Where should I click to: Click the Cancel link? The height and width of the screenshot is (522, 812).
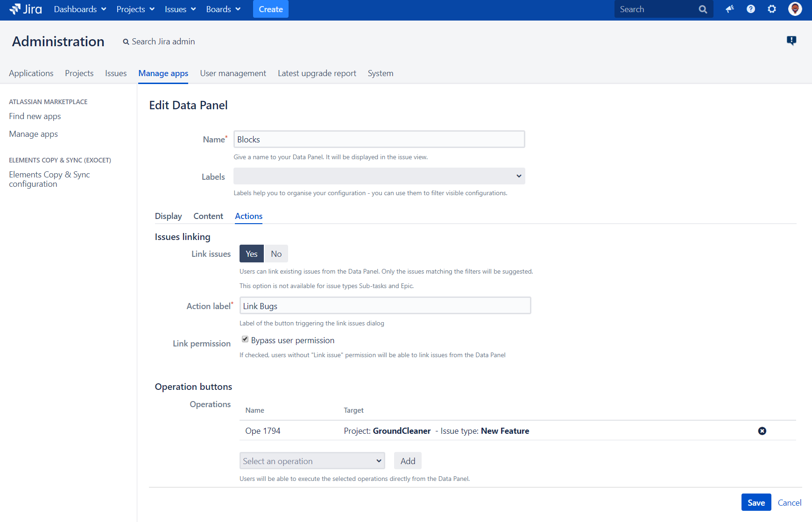point(789,502)
